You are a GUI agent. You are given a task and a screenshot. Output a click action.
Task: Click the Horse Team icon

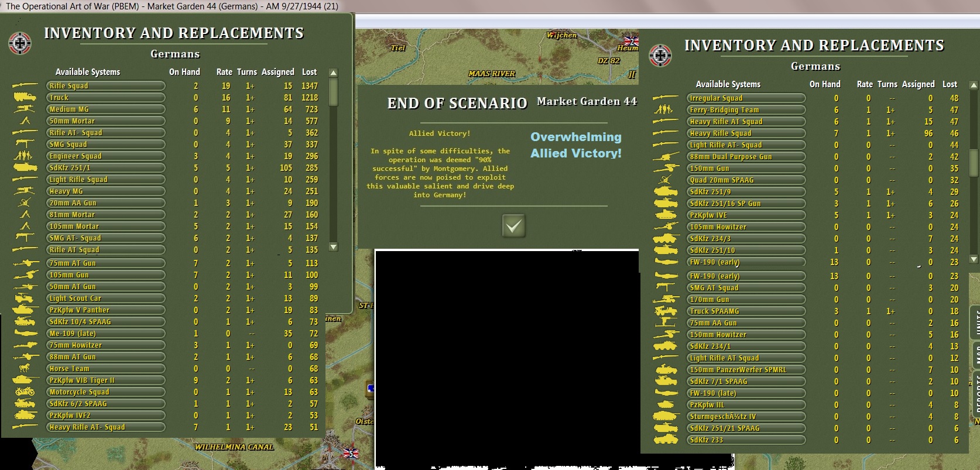click(x=25, y=369)
